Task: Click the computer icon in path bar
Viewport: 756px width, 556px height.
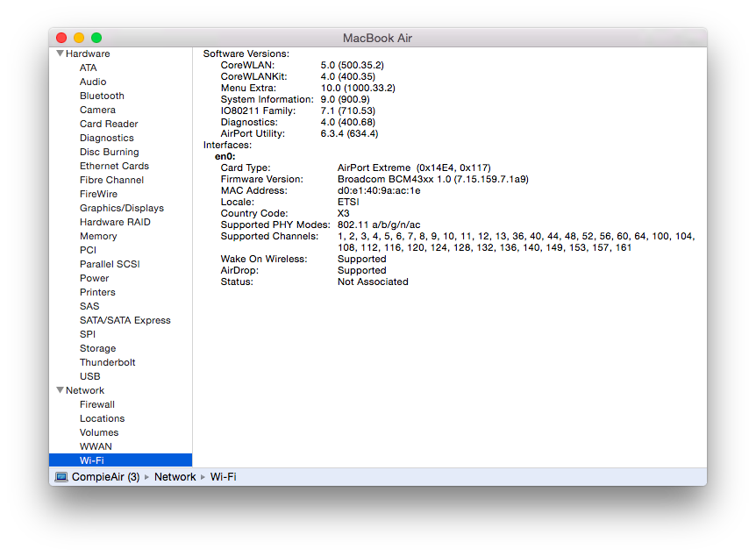Action: click(61, 477)
